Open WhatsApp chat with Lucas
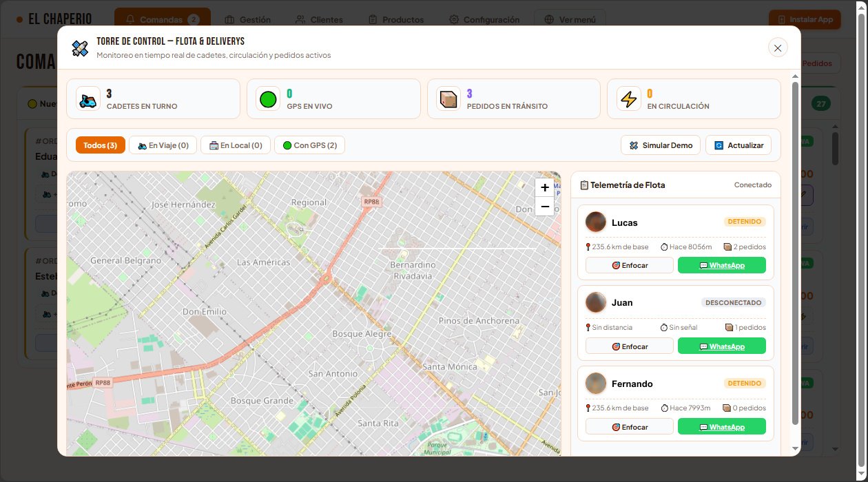 pyautogui.click(x=722, y=265)
